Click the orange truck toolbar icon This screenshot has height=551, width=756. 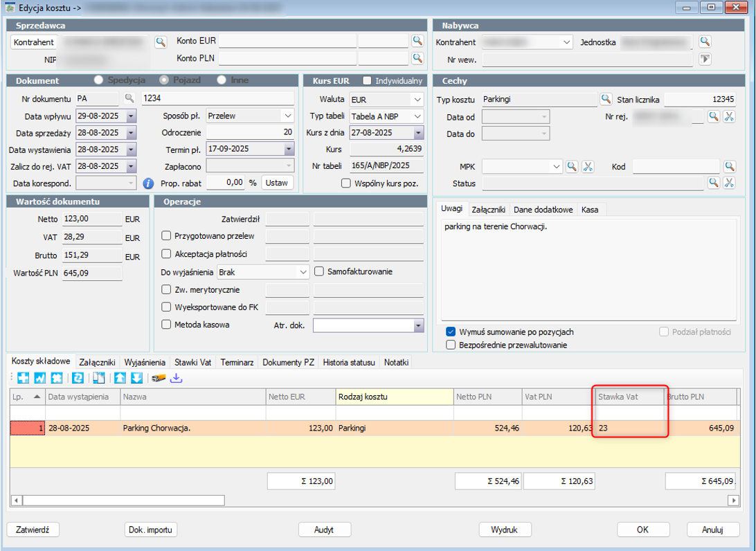159,379
